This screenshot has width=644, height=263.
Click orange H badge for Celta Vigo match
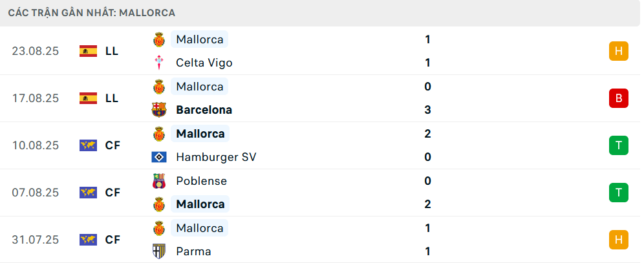point(619,51)
